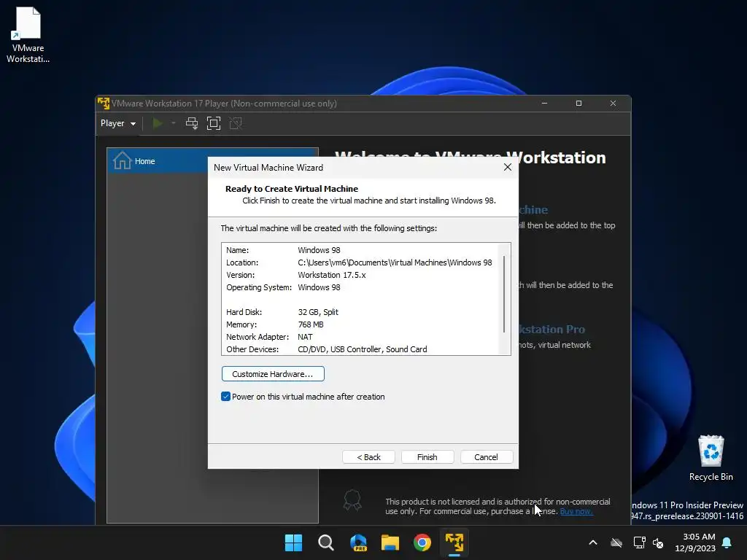Cancel the wizard

click(x=486, y=457)
